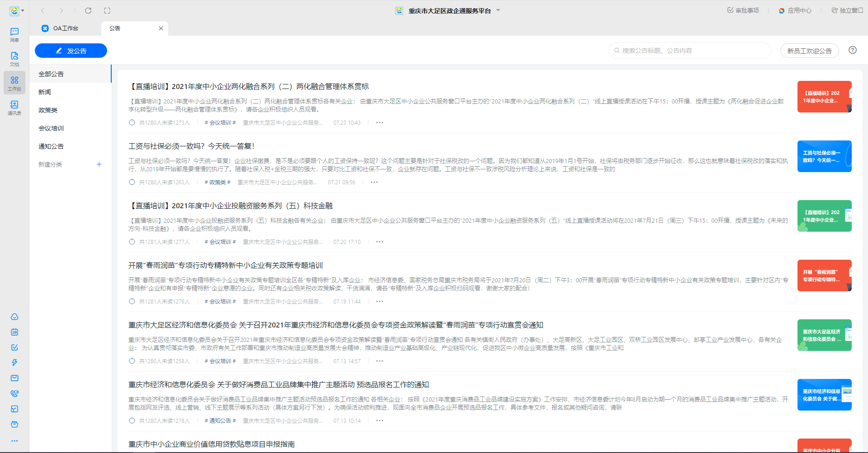
Task: Click read-status circle on 消费品工业品牌 notice
Action: (x=132, y=420)
